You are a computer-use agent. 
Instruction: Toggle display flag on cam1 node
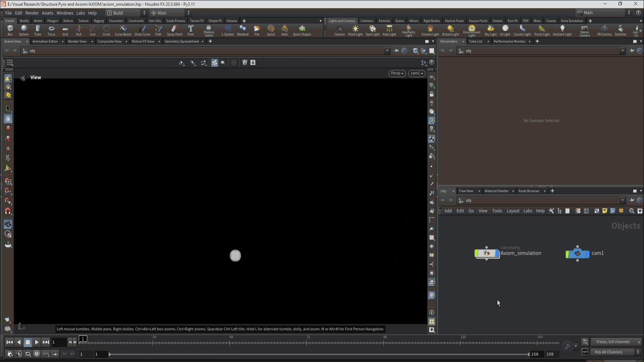(587, 254)
